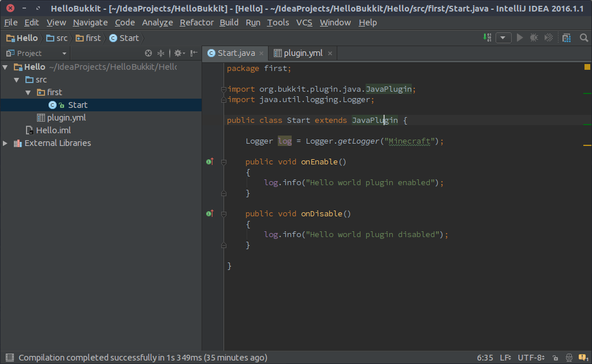This screenshot has height=364, width=592.
Task: Expand the External Libraries tree node
Action: point(6,143)
